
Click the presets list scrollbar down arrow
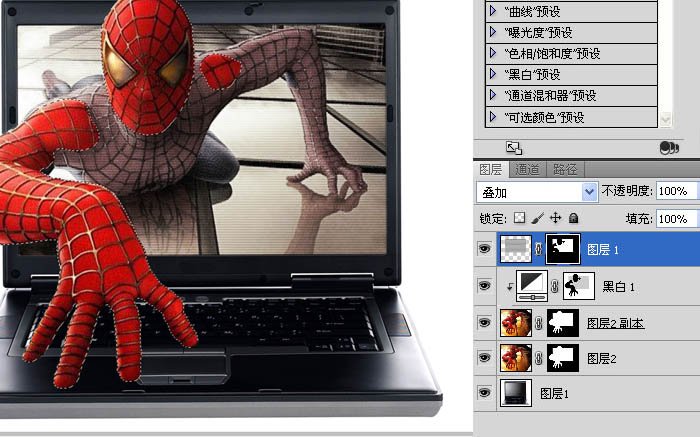pyautogui.click(x=667, y=120)
